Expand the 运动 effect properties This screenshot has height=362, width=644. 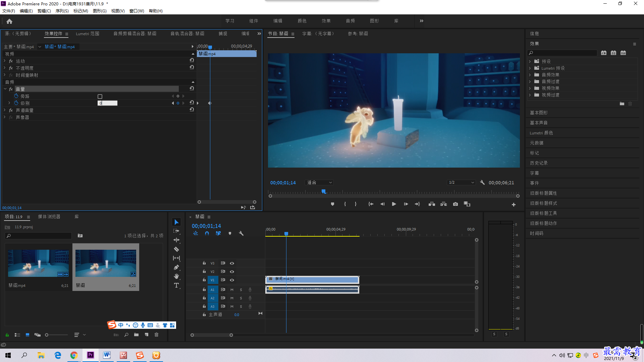(x=5, y=61)
